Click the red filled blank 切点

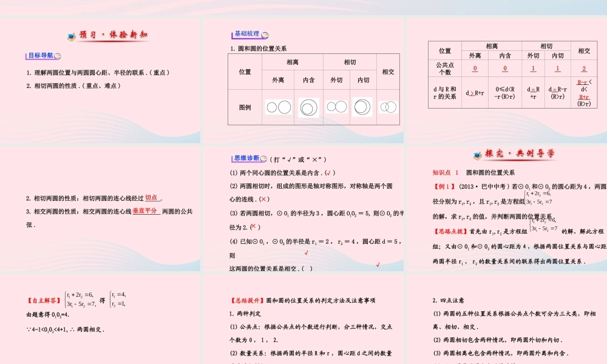tap(151, 198)
